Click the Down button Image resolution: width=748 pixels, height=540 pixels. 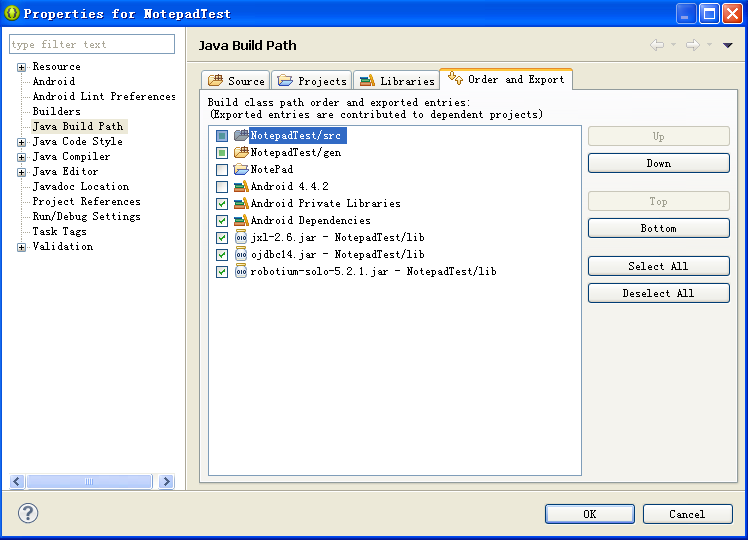[658, 163]
